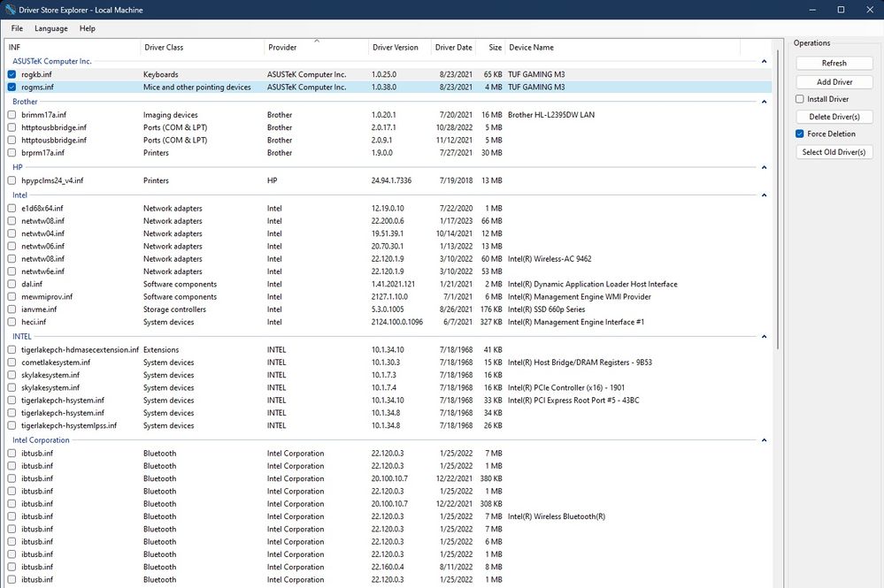Click Intel(R) SSD 660p Series text
This screenshot has width=884, height=588.
coord(546,309)
